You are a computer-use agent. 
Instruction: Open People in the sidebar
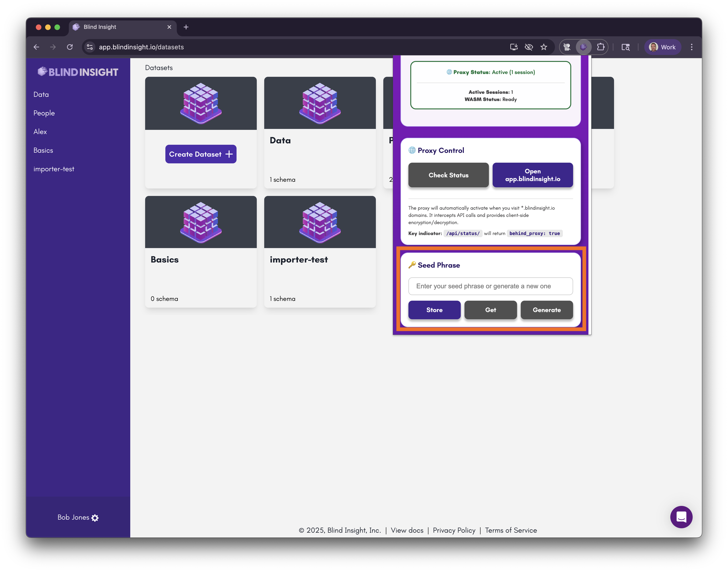44,113
